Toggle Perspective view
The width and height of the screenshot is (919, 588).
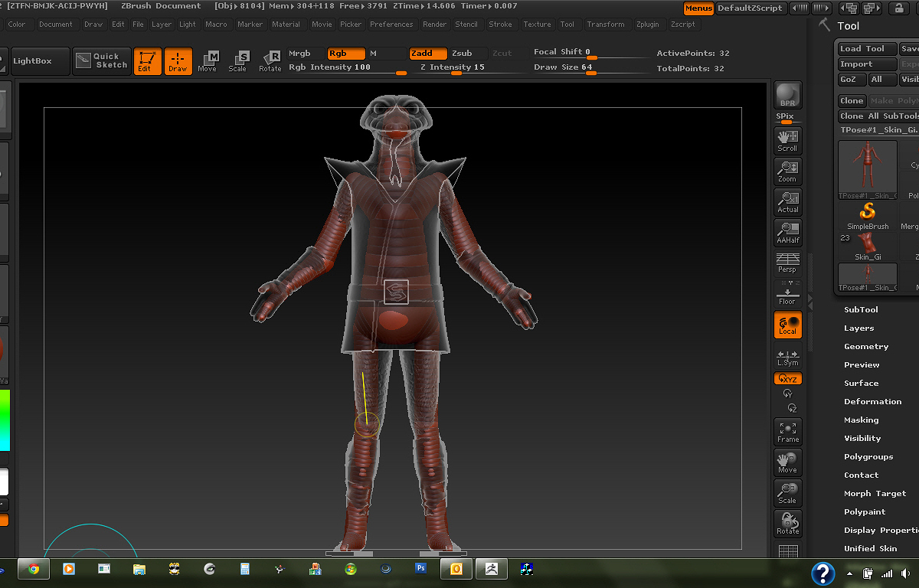tap(787, 263)
